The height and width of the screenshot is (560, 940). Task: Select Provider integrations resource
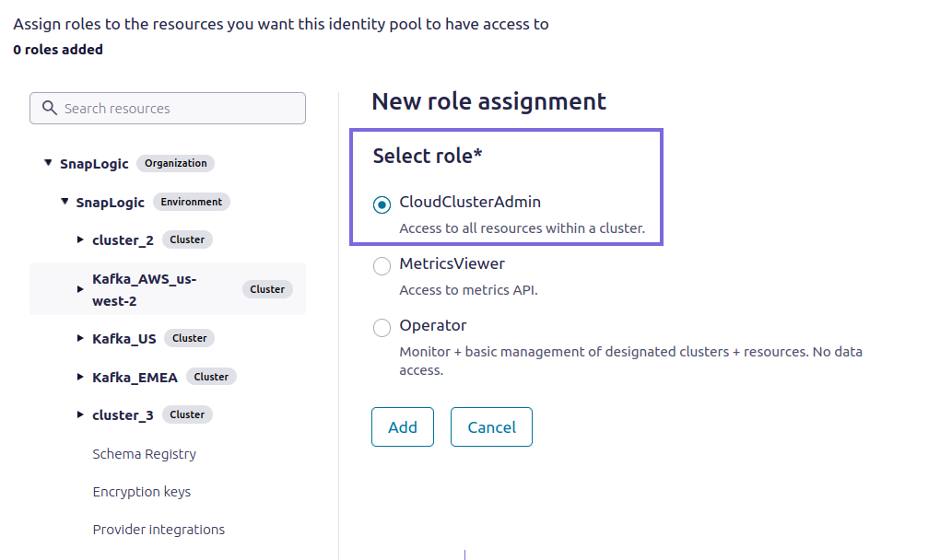pyautogui.click(x=158, y=529)
